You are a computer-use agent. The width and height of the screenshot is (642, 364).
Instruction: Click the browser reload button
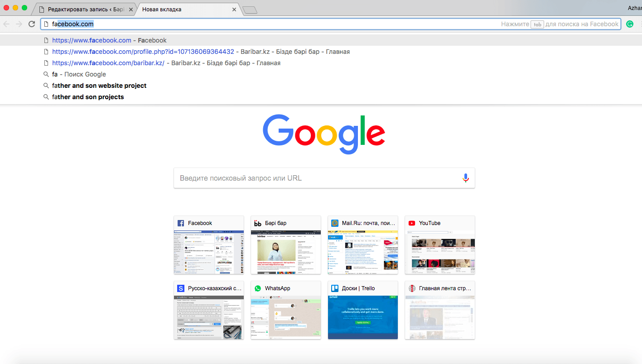pos(32,24)
